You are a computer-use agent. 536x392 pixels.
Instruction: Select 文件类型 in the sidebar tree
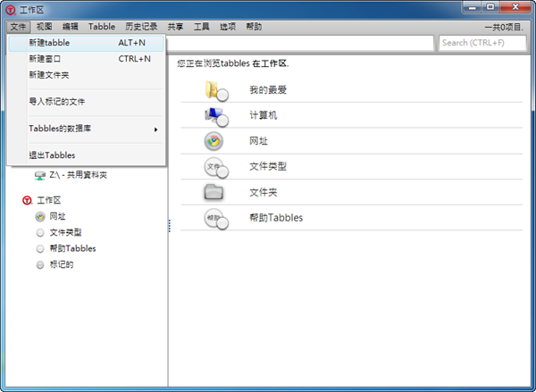pyautogui.click(x=65, y=232)
